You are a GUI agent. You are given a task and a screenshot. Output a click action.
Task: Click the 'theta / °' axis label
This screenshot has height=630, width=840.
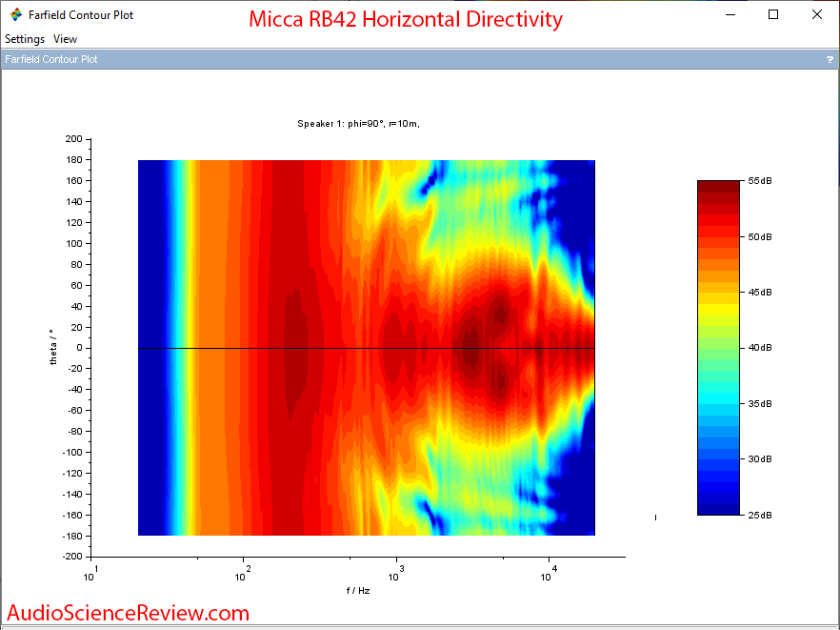pos(53,347)
